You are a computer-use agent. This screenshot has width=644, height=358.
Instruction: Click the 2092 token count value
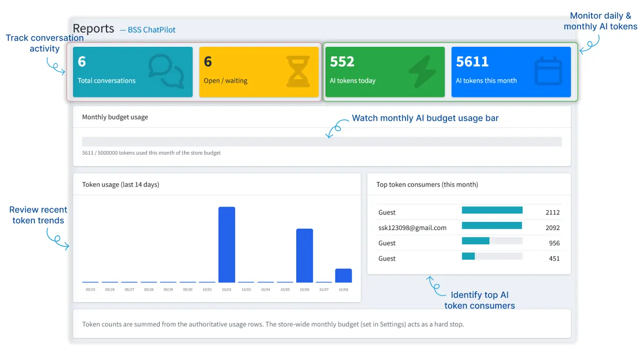(x=552, y=228)
